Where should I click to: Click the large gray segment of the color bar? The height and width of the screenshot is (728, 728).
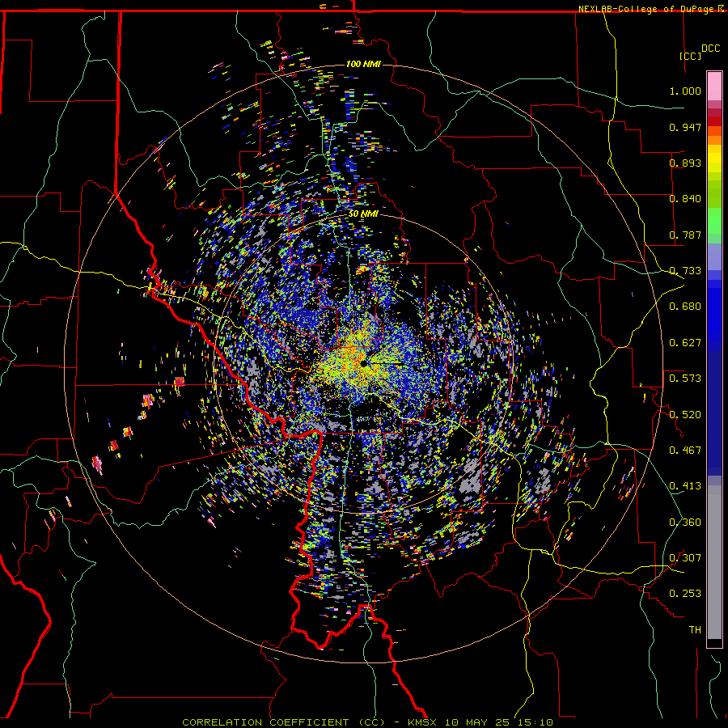coord(714,562)
